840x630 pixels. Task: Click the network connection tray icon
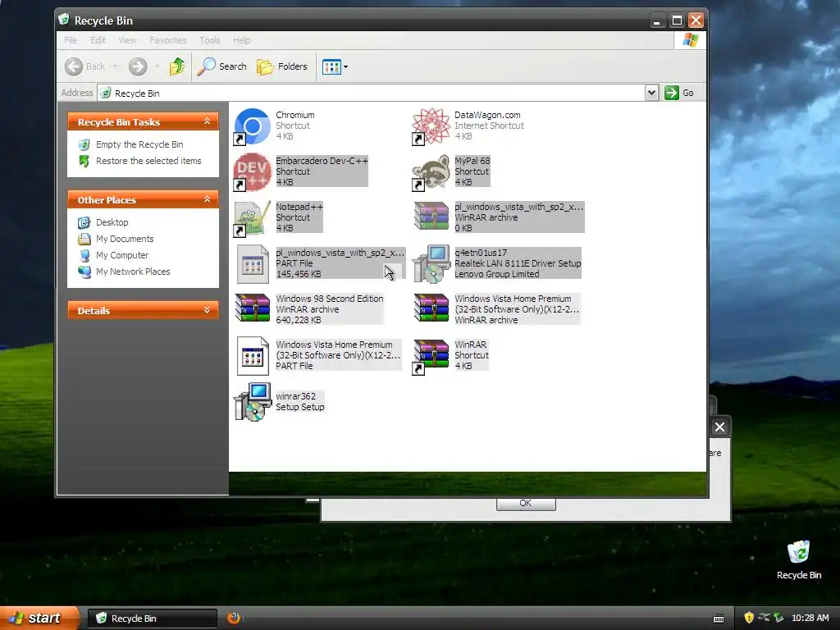coord(764,618)
